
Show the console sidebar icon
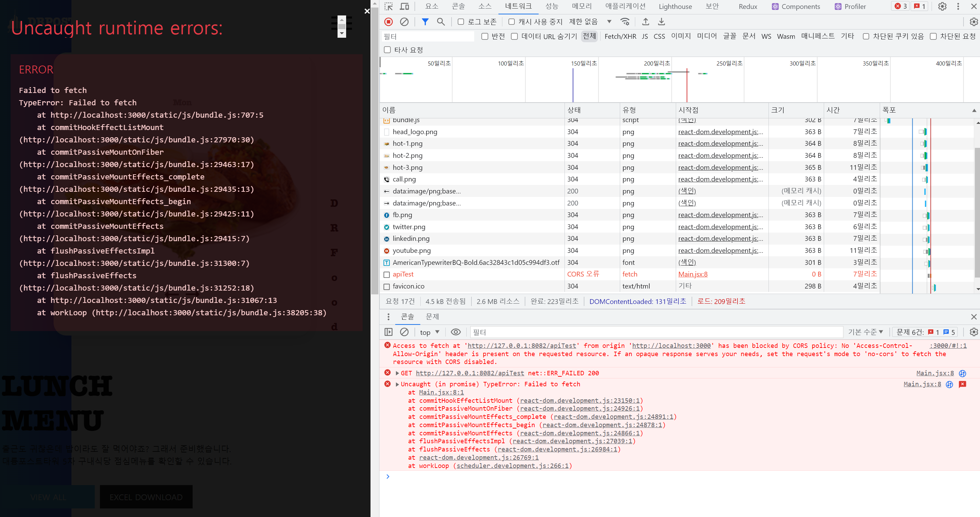click(388, 332)
